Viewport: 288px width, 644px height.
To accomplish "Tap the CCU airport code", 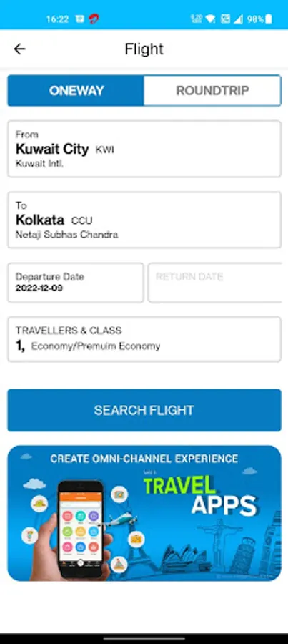I will pyautogui.click(x=82, y=220).
